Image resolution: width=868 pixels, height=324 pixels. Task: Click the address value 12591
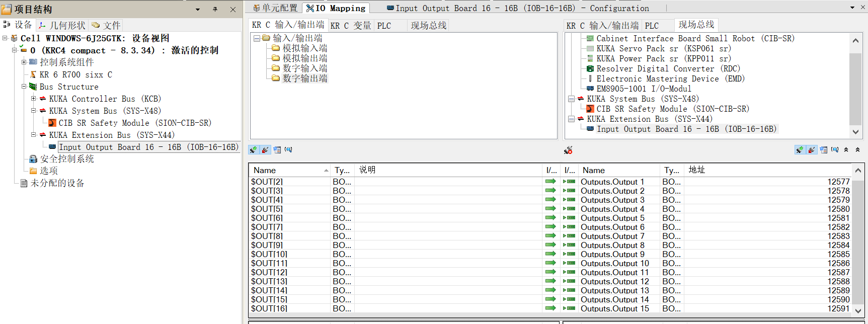[x=838, y=308]
